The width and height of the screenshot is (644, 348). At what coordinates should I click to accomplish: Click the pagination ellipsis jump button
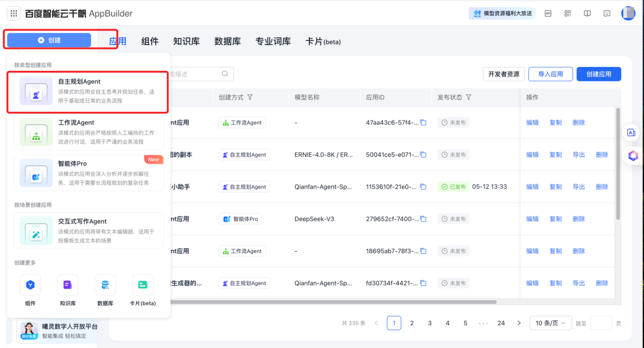point(483,323)
